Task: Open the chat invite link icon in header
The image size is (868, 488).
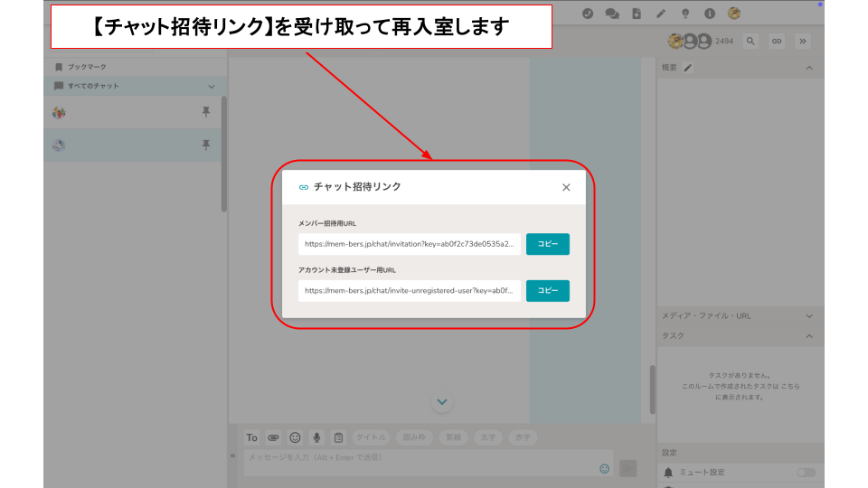Action: coord(776,41)
